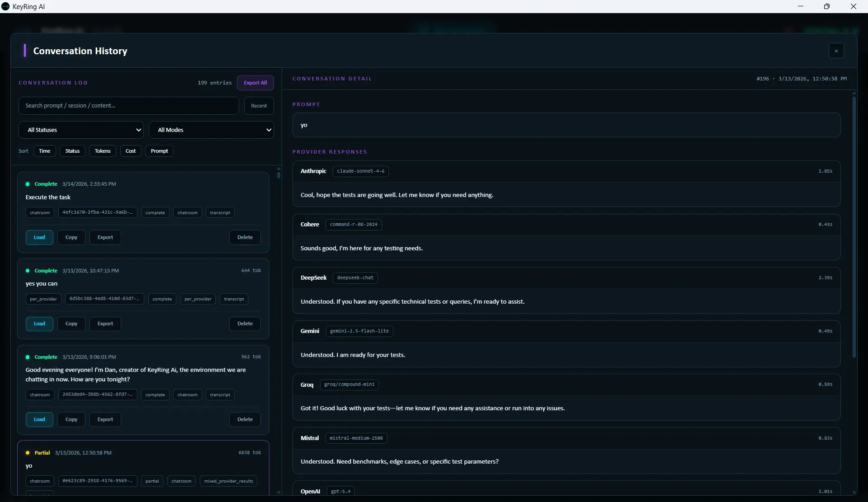Screen dimensions: 868x502
Task: Click the 199 entries counter
Action: 215,83
